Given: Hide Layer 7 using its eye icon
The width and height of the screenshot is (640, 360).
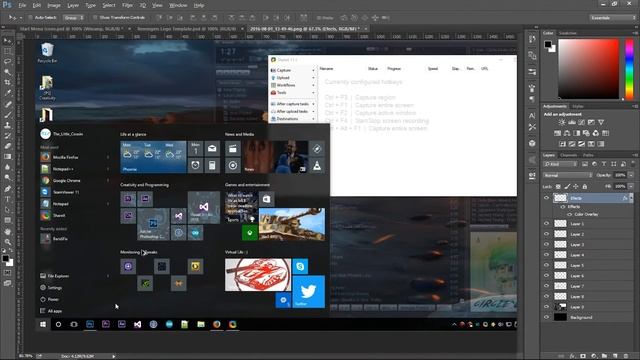Looking at the screenshot, I should (x=547, y=286).
